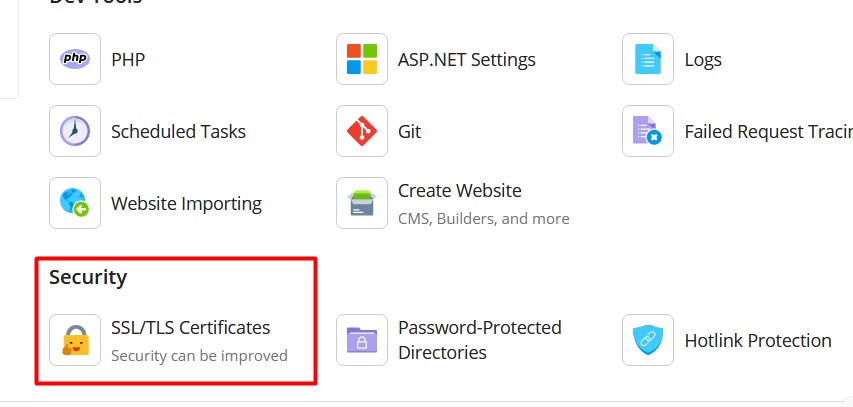The width and height of the screenshot is (853, 407).
Task: Open the Git text link
Action: pos(409,131)
